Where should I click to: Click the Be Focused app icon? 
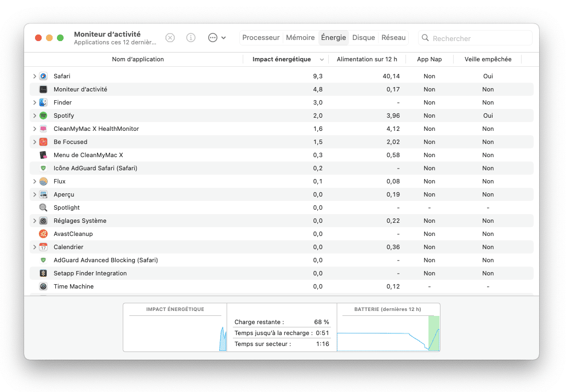tap(43, 142)
